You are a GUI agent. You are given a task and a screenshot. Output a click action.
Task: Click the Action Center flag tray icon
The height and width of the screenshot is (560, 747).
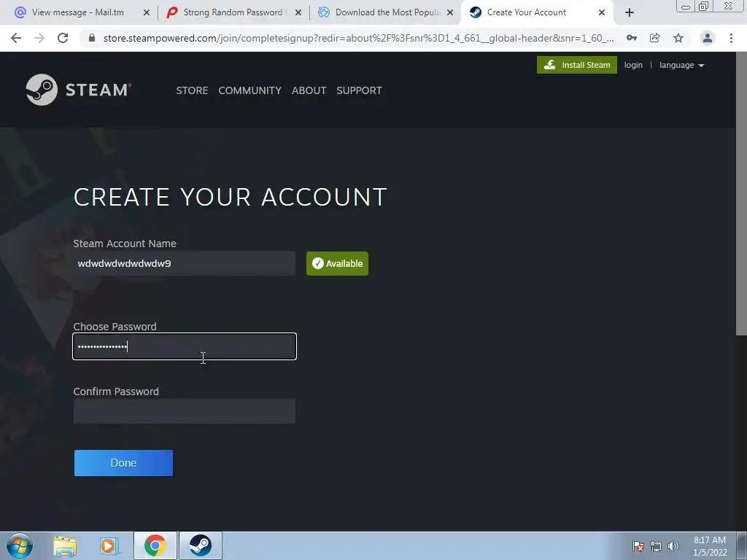[638, 546]
